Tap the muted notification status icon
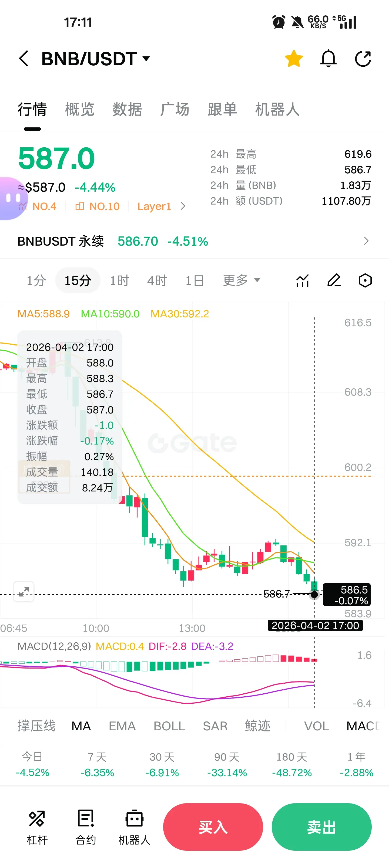The image size is (389, 868). 297,22
